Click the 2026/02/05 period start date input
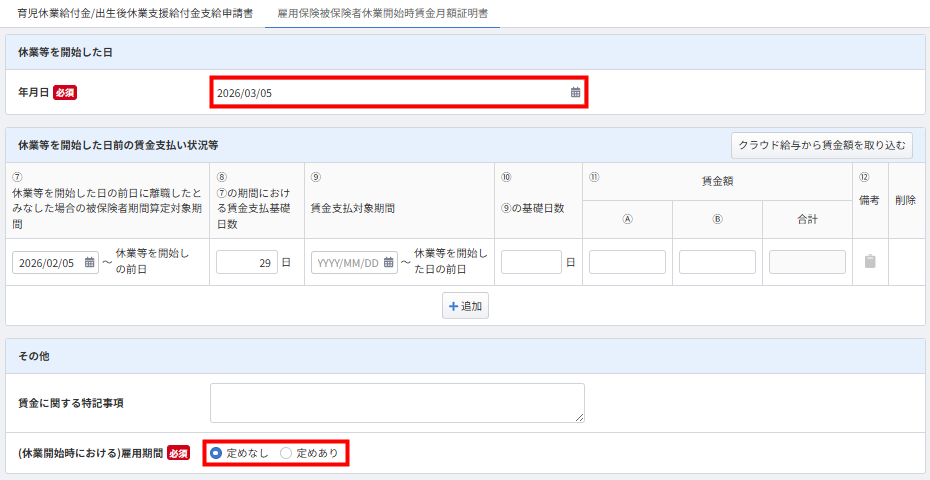 coord(47,263)
